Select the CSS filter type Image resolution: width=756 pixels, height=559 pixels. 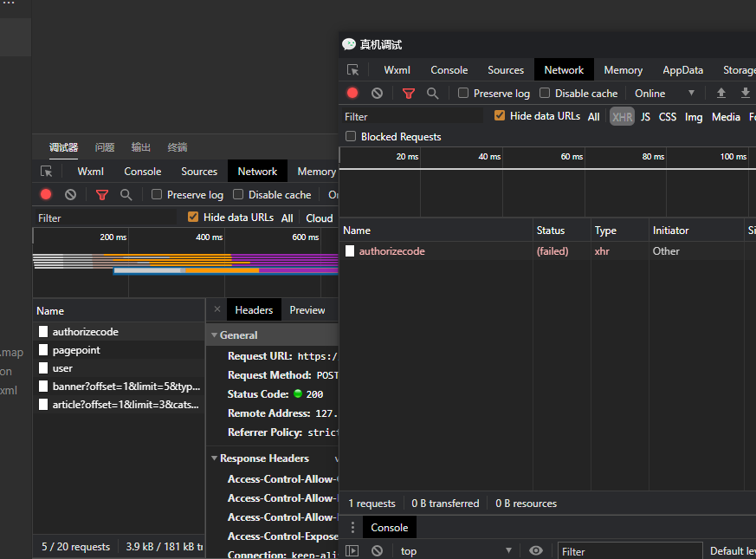click(x=668, y=117)
